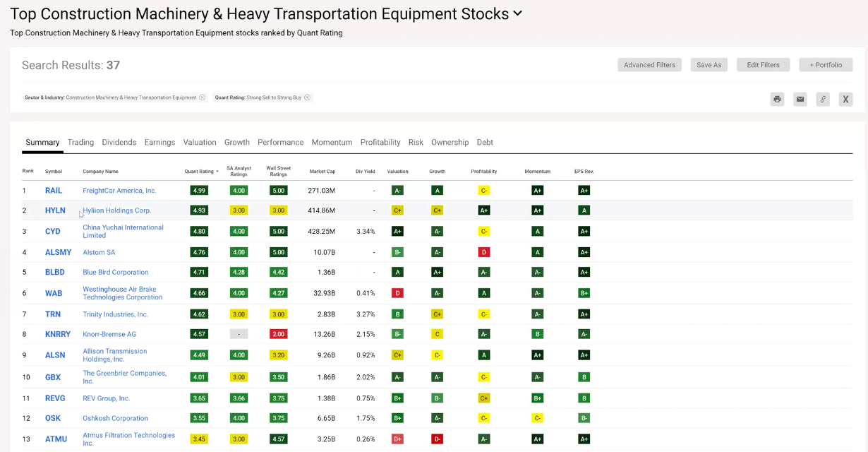
Task: Open the RAIL ticker symbol link
Action: click(x=54, y=191)
